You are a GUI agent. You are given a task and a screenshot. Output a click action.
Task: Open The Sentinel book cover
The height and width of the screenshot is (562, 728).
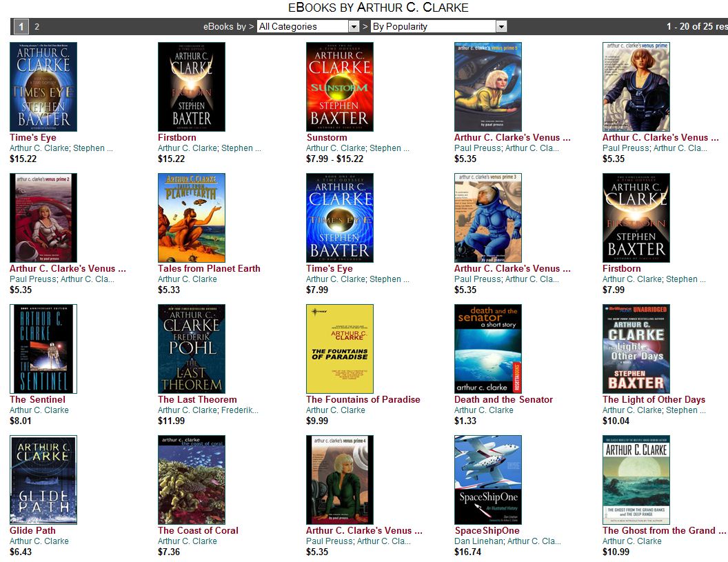tap(43, 349)
